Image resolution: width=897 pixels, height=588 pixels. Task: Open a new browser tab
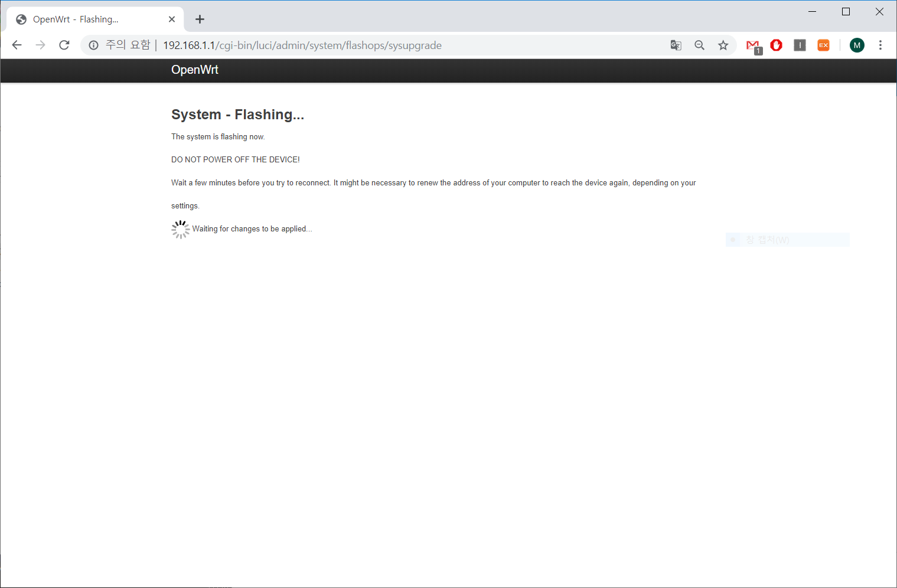pyautogui.click(x=200, y=19)
